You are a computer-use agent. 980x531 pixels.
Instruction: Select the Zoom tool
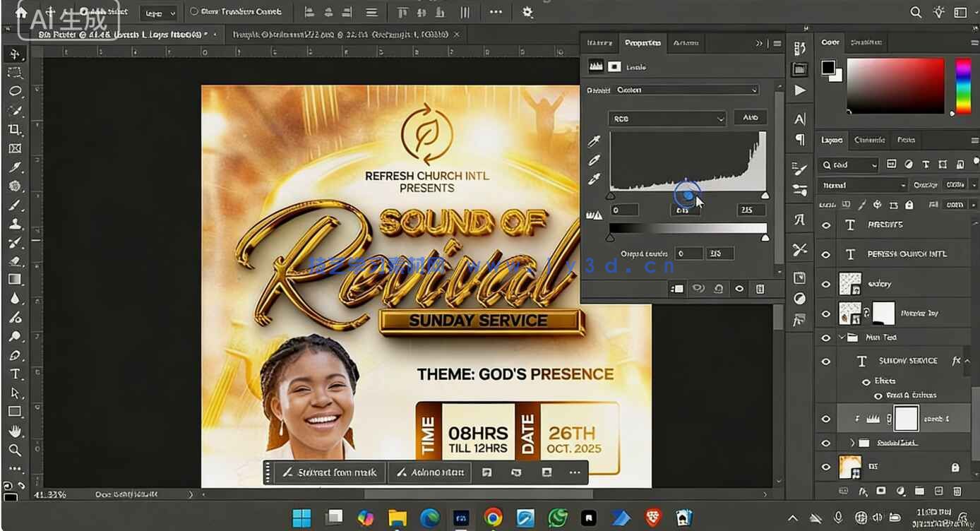15,450
